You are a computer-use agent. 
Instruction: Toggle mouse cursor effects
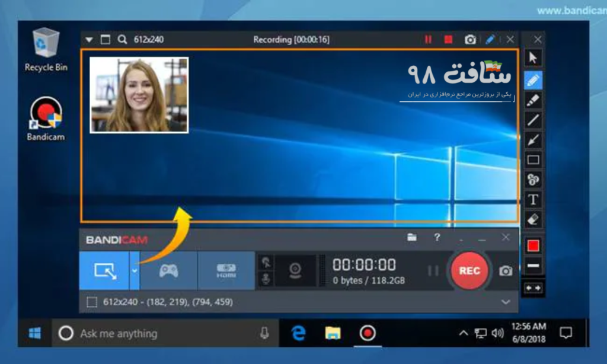click(268, 263)
